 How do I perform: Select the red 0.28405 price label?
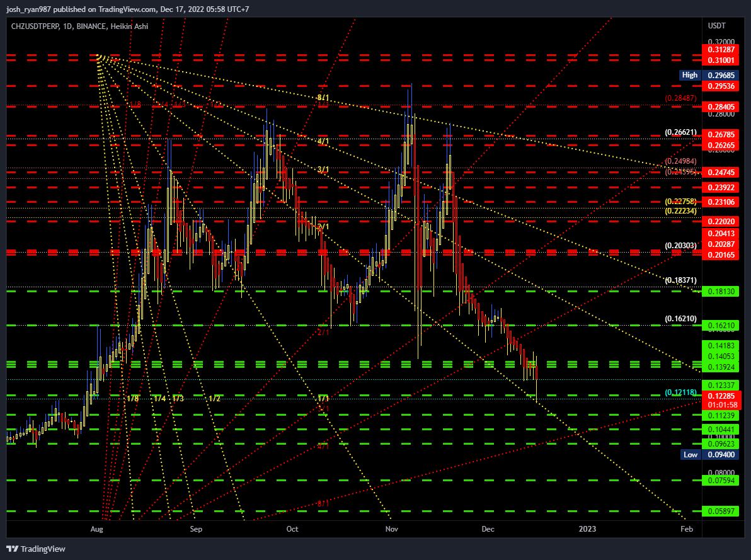pos(721,107)
